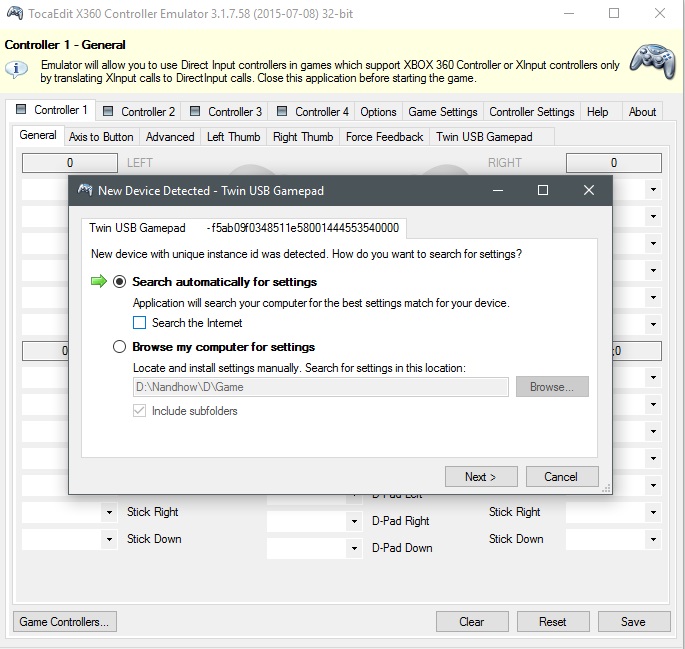Expand left Stick Down dropdown
685x649 pixels.
pyautogui.click(x=109, y=539)
